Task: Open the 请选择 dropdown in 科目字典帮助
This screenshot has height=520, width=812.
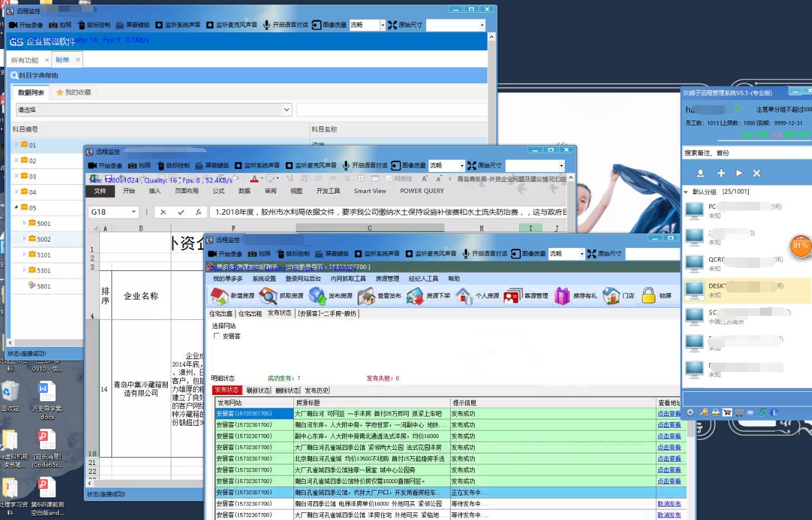Action: pyautogui.click(x=286, y=109)
